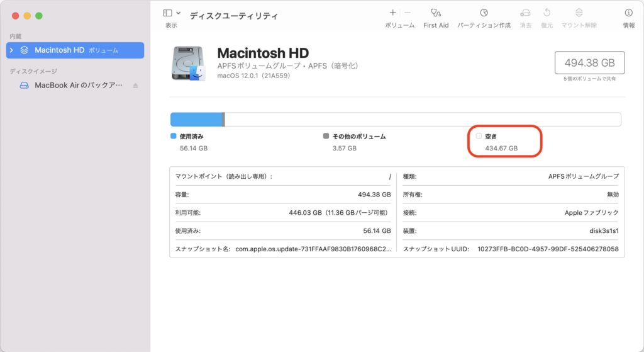Viewport: 644px width, 352px height.
Task: Click the 434.67 GB free space value
Action: pyautogui.click(x=501, y=148)
